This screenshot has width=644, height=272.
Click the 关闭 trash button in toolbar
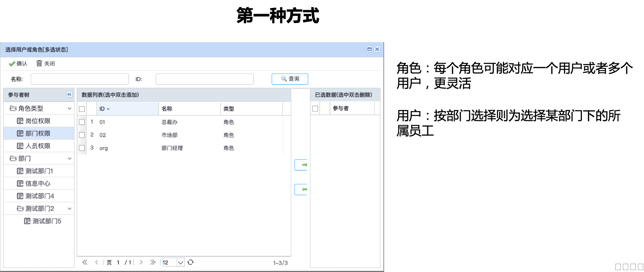tap(46, 64)
